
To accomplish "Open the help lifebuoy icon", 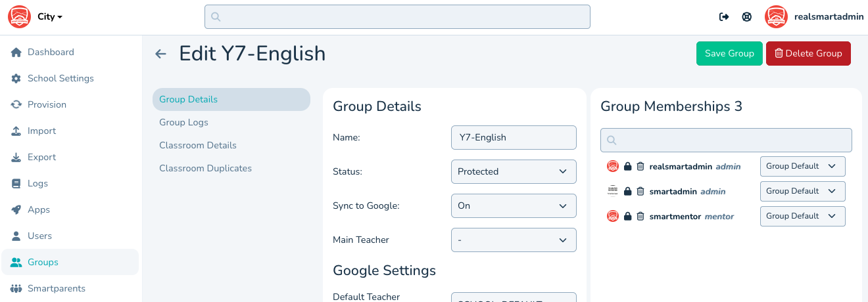I will click(747, 17).
